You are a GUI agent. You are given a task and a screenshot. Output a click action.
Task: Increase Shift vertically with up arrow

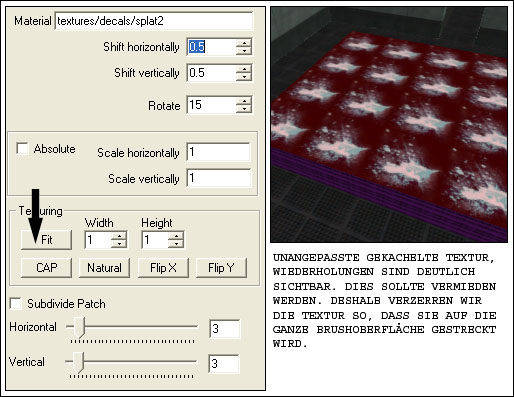[244, 69]
